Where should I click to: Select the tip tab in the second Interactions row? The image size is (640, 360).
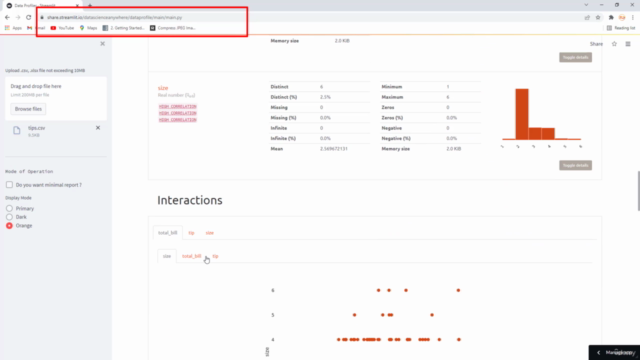point(216,256)
